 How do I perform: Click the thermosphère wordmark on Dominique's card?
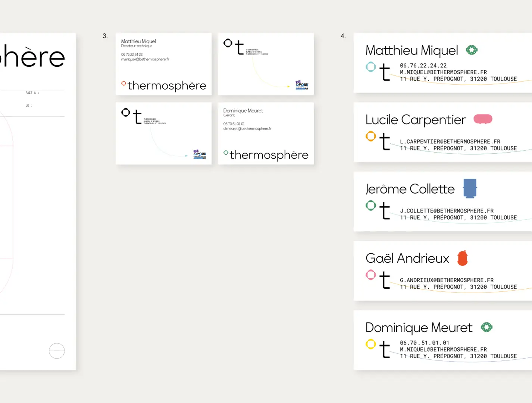pos(269,155)
